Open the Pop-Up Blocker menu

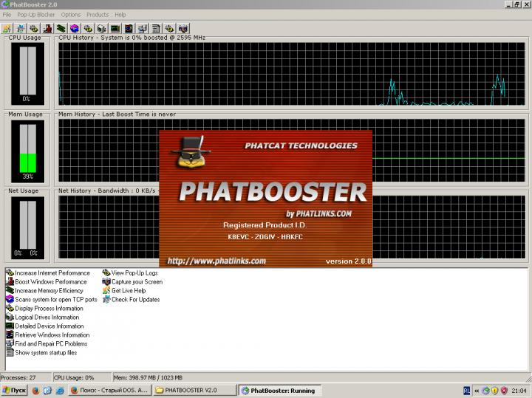35,15
